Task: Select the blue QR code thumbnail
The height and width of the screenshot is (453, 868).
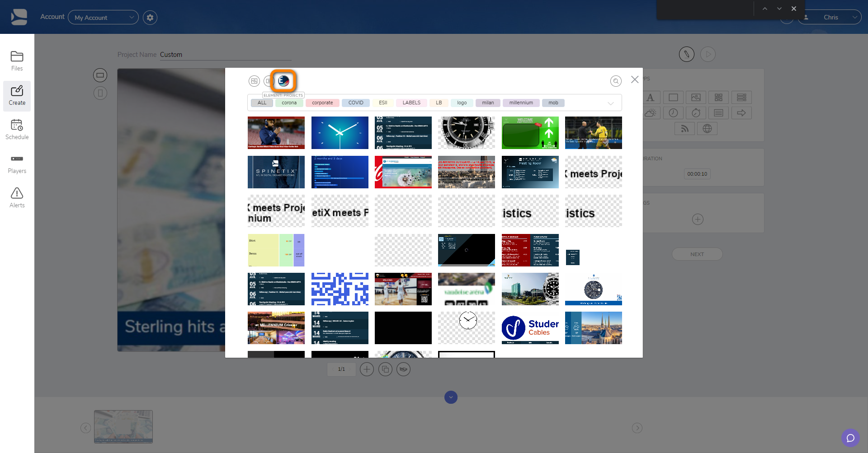Action: 340,289
